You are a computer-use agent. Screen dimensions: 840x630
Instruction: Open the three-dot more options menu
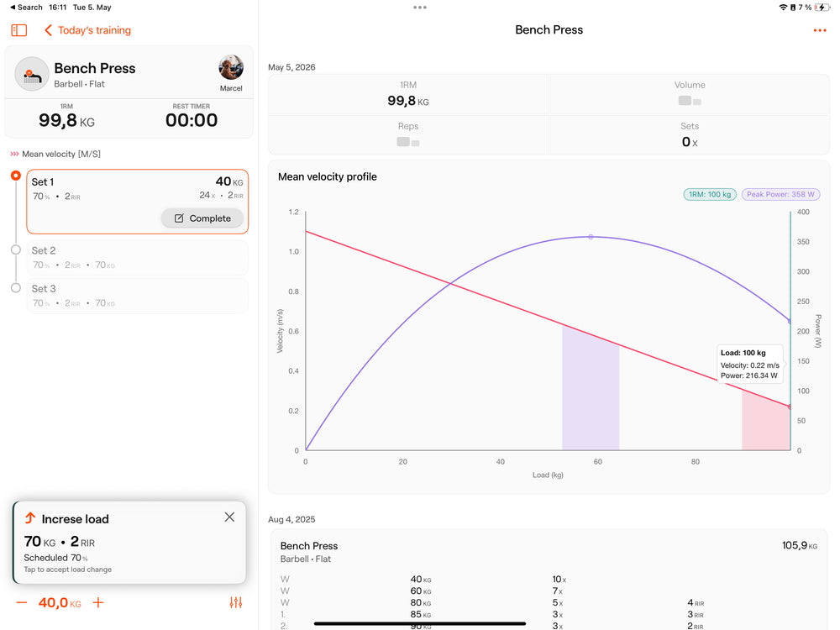[x=819, y=30]
